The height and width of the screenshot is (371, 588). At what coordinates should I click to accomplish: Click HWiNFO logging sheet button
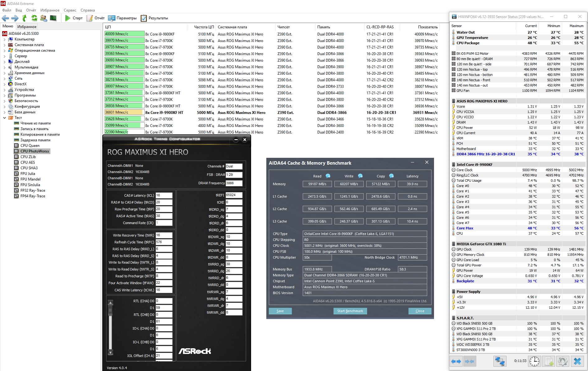[x=549, y=361]
